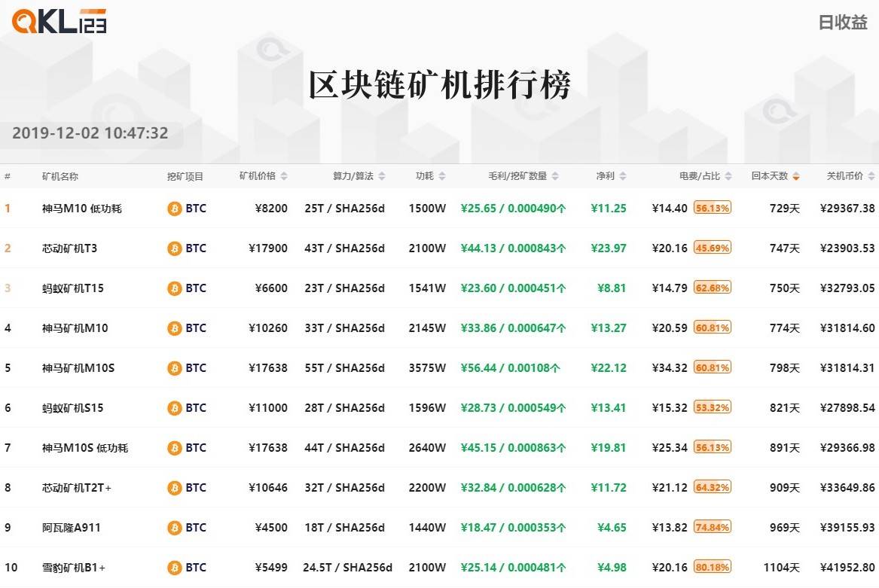Click the 62.68% electricity ratio badge

coord(712,288)
